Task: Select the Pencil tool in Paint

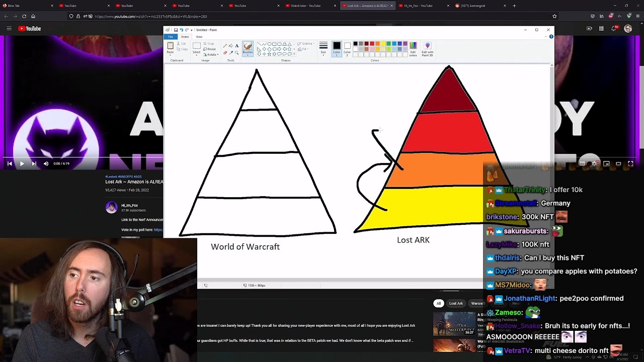Action: [x=225, y=46]
